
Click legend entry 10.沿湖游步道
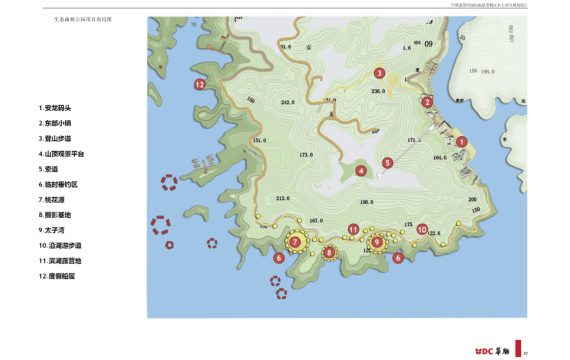tap(60, 246)
